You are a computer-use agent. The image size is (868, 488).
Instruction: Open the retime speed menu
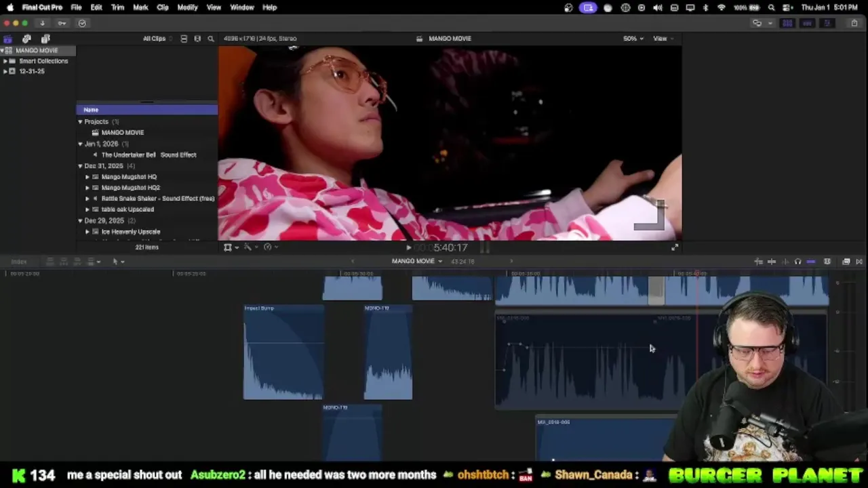point(270,247)
